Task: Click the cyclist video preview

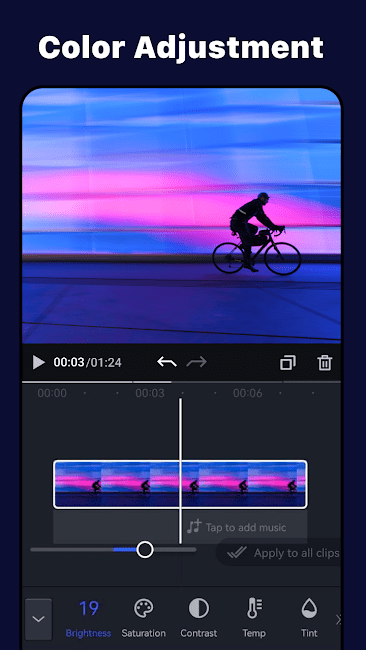Action: pyautogui.click(x=182, y=216)
